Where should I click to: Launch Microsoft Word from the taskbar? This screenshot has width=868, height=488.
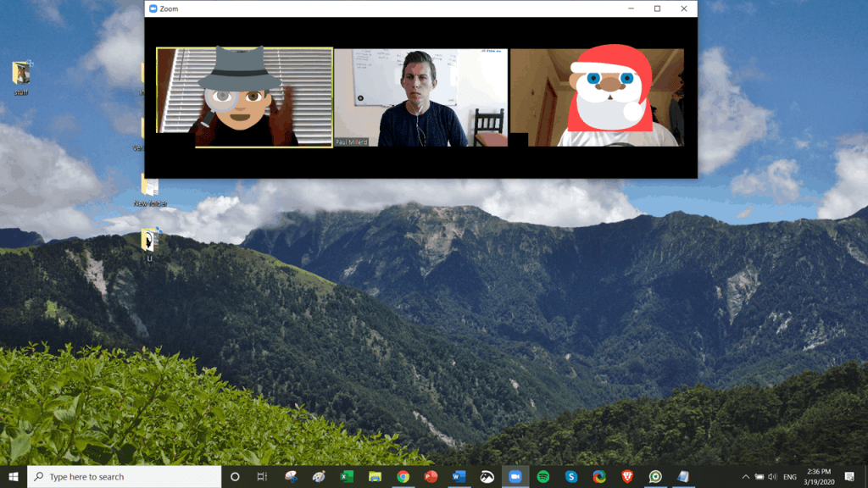pos(459,476)
